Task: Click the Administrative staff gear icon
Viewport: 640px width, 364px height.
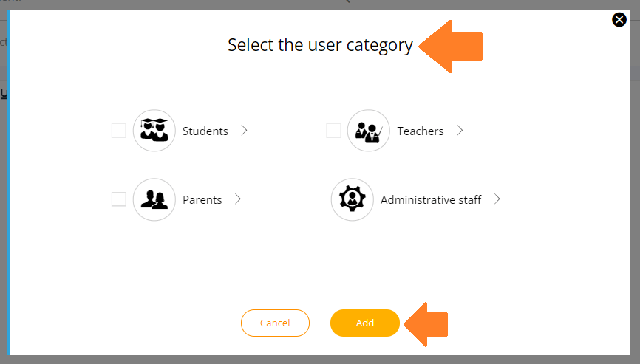Action: [353, 199]
